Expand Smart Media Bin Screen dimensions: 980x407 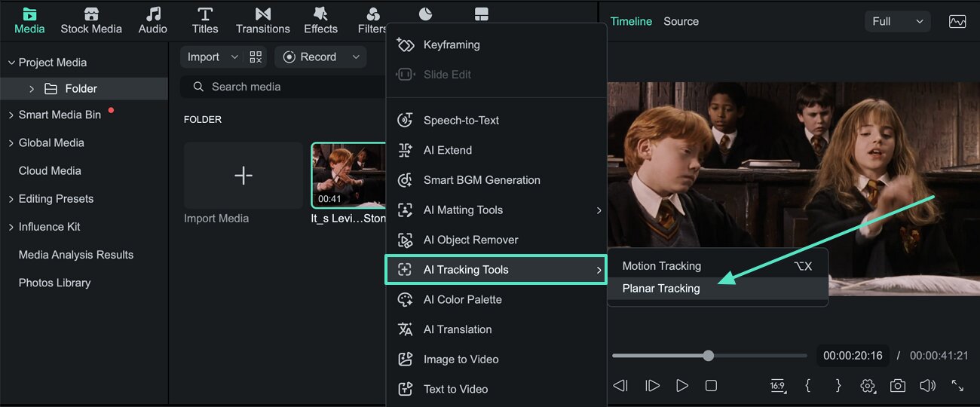pos(11,115)
